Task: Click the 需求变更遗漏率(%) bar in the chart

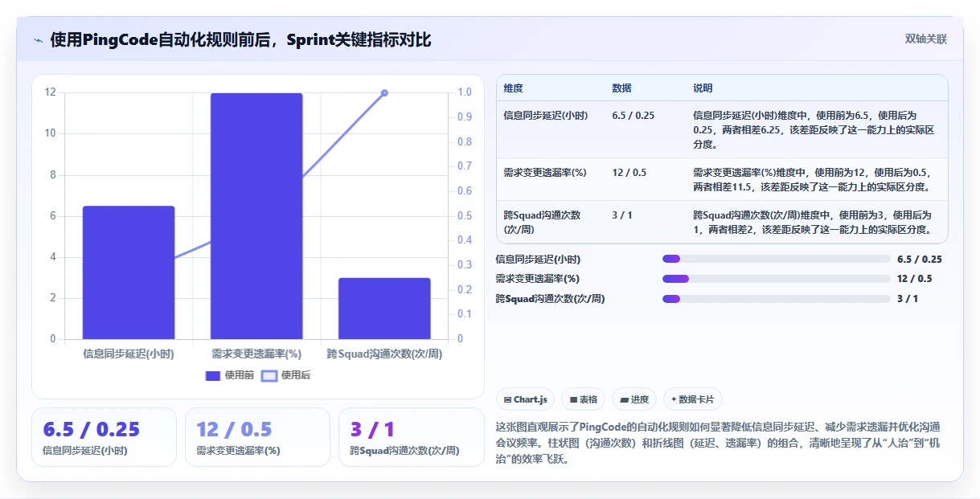Action: pyautogui.click(x=256, y=216)
